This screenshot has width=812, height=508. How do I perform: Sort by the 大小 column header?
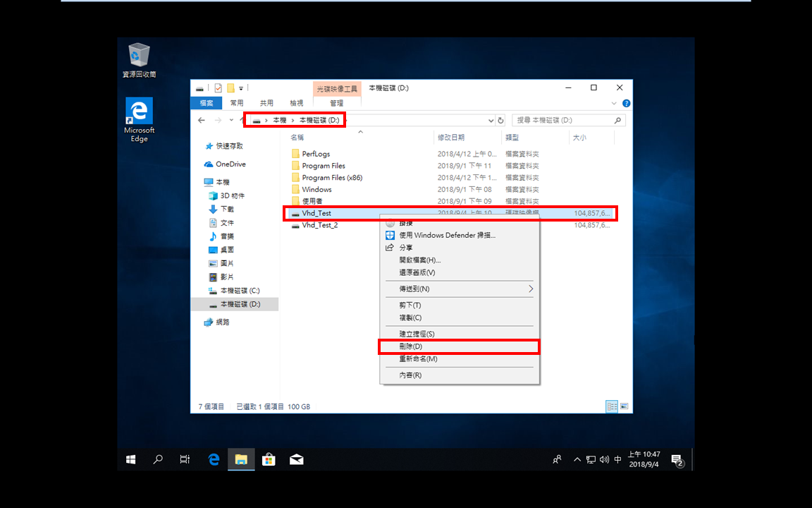tap(579, 138)
